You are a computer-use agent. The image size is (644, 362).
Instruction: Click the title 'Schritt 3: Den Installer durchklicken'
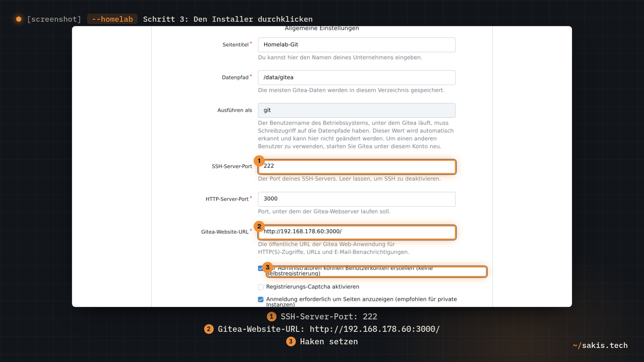point(228,19)
